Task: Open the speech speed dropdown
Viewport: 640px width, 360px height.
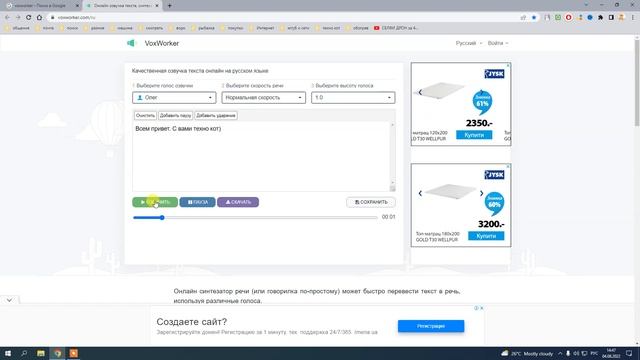Action: [264, 98]
